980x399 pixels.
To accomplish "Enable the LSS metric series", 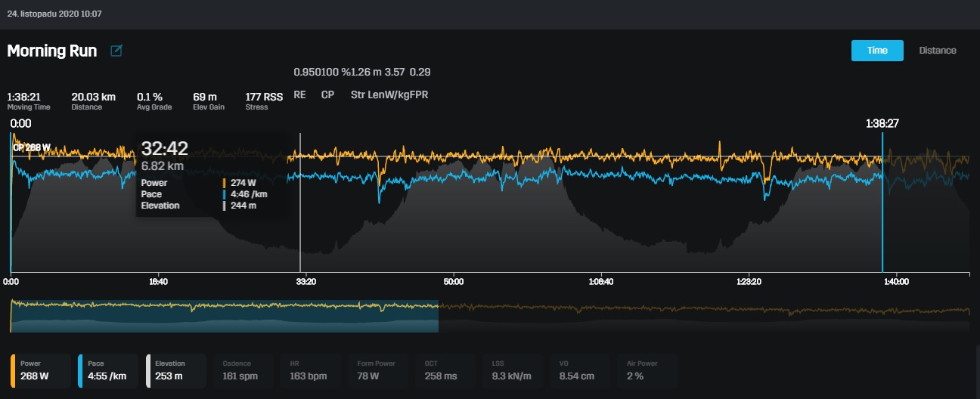I will tap(512, 371).
